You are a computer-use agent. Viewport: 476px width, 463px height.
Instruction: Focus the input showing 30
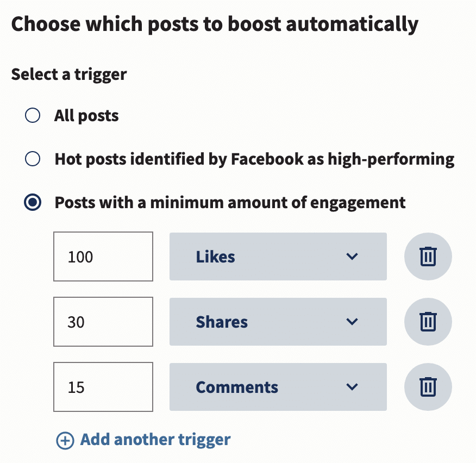coord(103,322)
